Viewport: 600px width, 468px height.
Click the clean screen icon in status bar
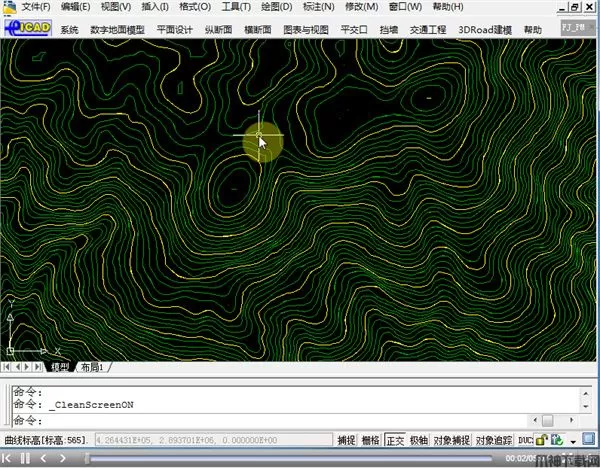589,440
